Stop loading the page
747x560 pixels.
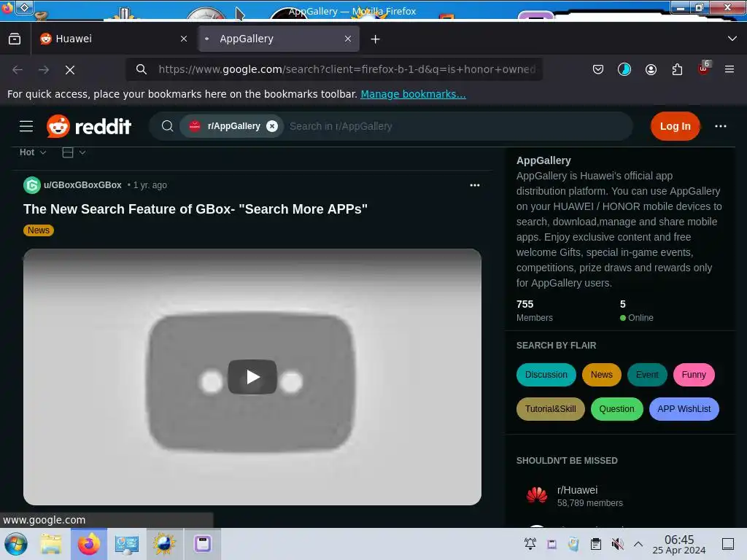tap(70, 70)
